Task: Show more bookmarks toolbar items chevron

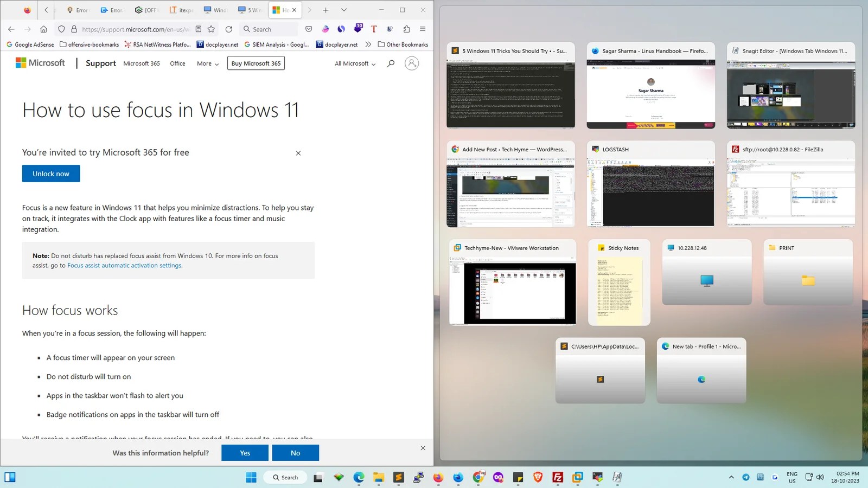Action: tap(368, 44)
